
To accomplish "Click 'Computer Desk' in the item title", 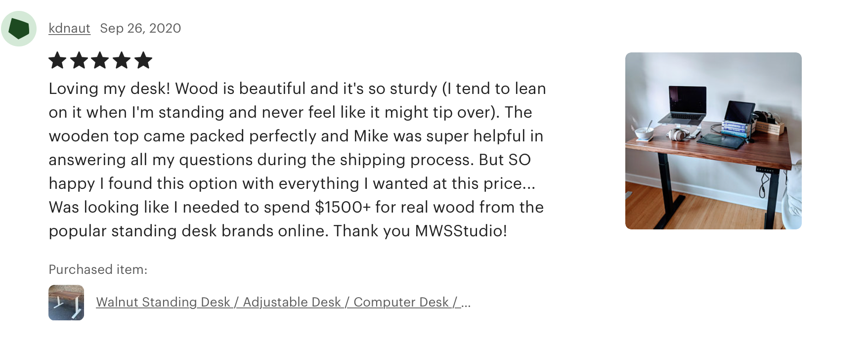I will coord(401,302).
